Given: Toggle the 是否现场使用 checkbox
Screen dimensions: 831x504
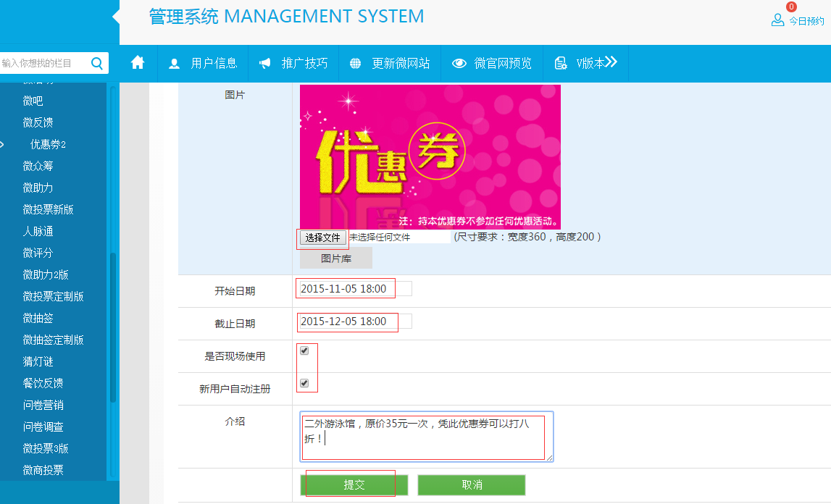Looking at the screenshot, I should pos(304,350).
